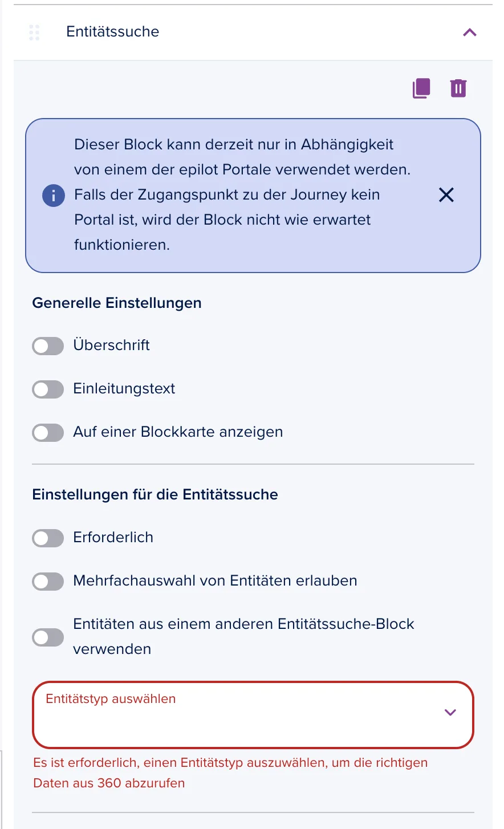Toggle Entitäten aus anderem Entitätssuche-Block verwenden

pyautogui.click(x=48, y=637)
